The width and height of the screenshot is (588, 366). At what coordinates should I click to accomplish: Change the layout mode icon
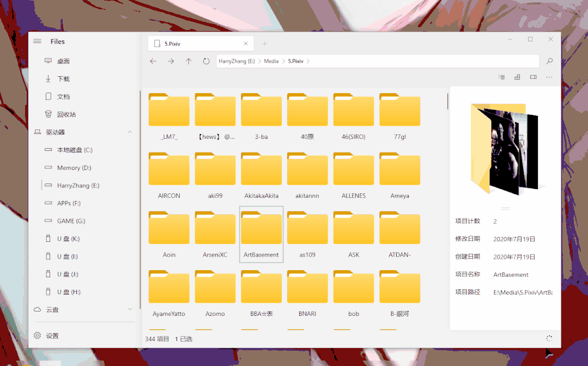point(517,77)
